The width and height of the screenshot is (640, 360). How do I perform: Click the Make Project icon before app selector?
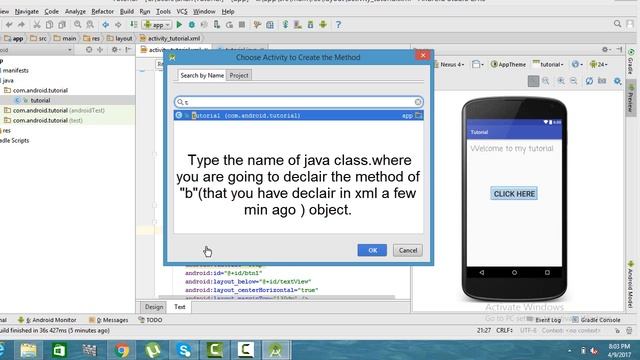click(x=133, y=25)
